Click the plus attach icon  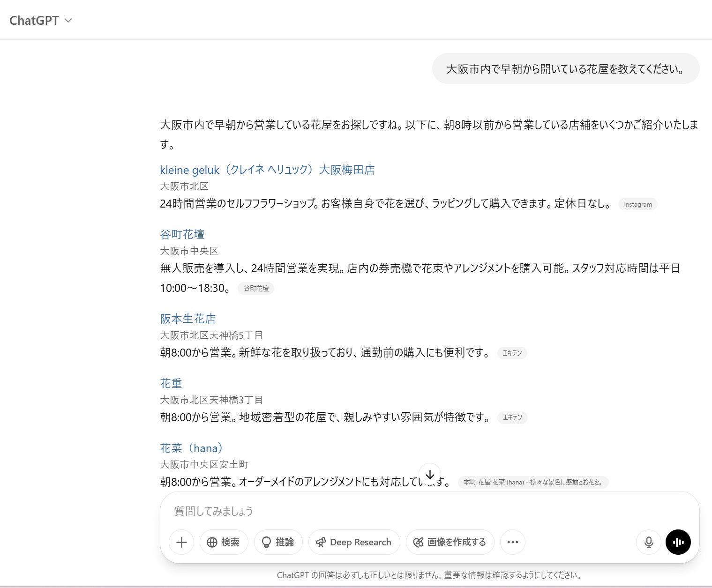(181, 542)
